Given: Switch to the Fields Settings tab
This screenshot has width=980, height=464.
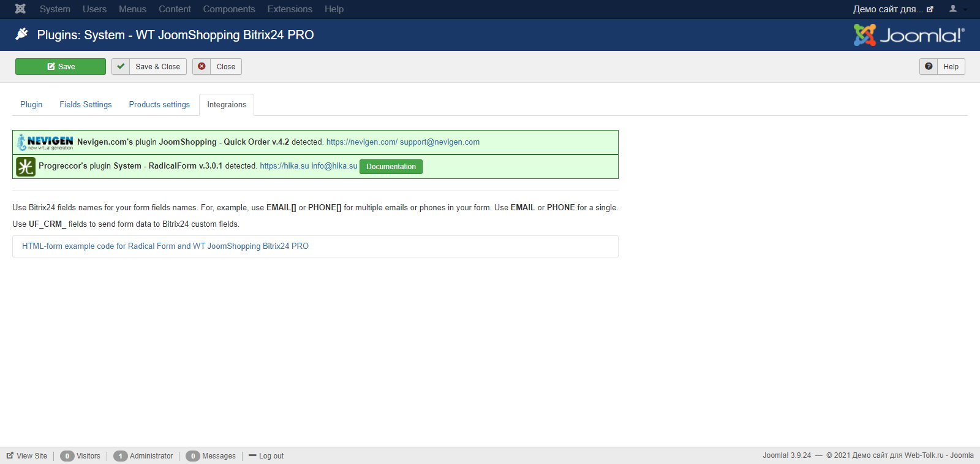Looking at the screenshot, I should tap(86, 105).
